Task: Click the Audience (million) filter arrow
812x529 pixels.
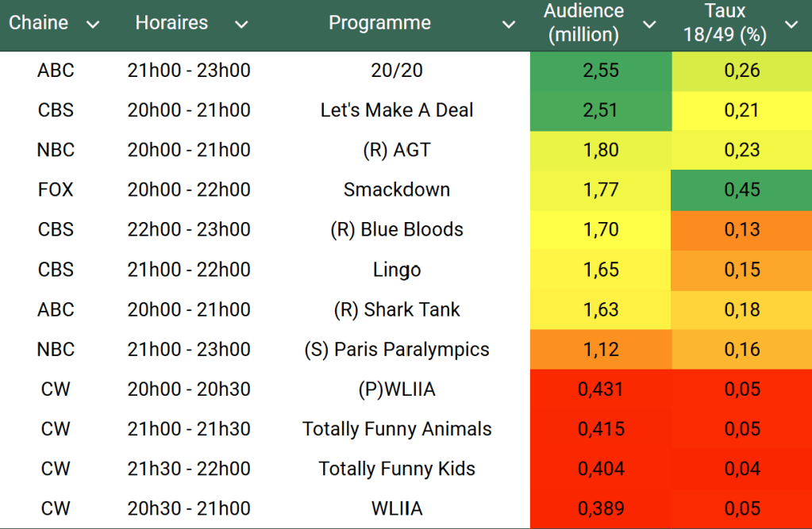Action: coord(649,25)
